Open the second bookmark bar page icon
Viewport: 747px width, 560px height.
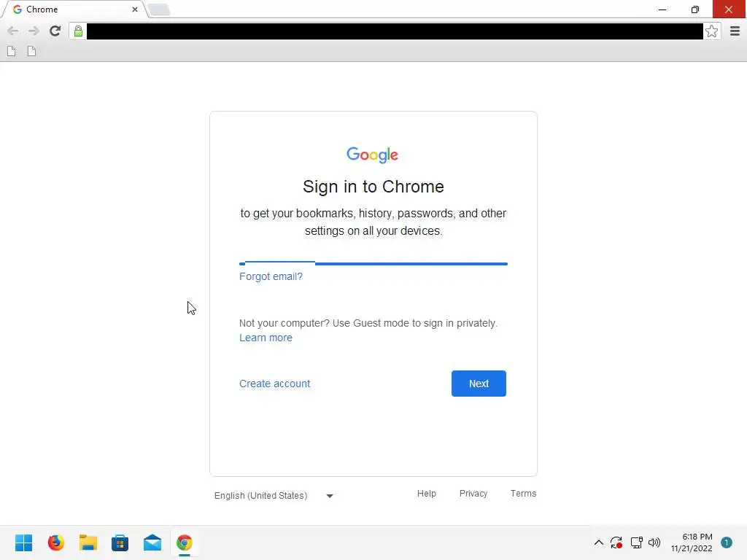coord(31,51)
